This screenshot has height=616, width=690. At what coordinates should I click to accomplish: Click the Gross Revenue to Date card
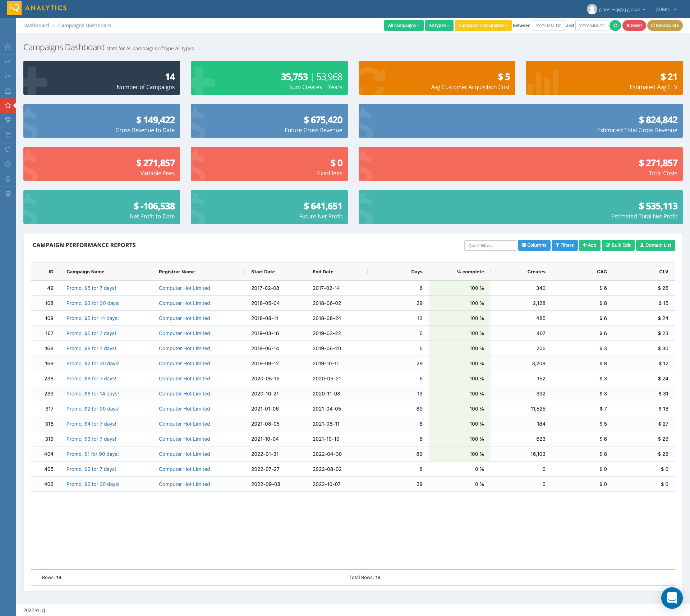click(x=102, y=121)
